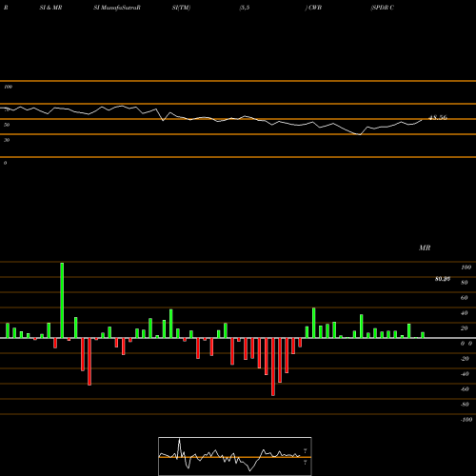Viewport: 476px width, 476px height.
Task: Click the 'SI(TM)' header label
Action: point(181,8)
